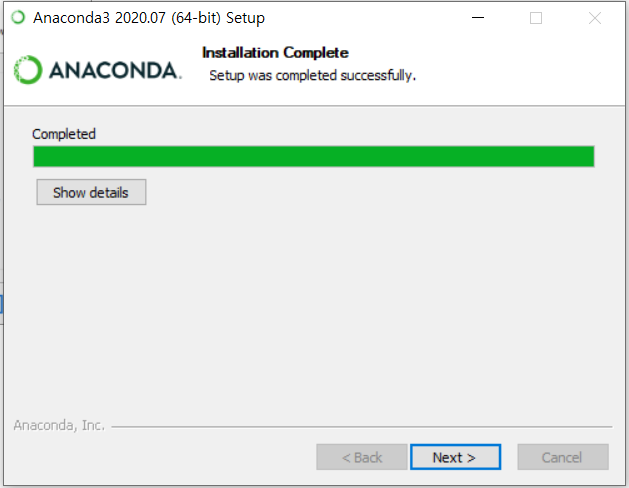The height and width of the screenshot is (488, 629).
Task: Proceed with the Next > button
Action: coord(455,457)
